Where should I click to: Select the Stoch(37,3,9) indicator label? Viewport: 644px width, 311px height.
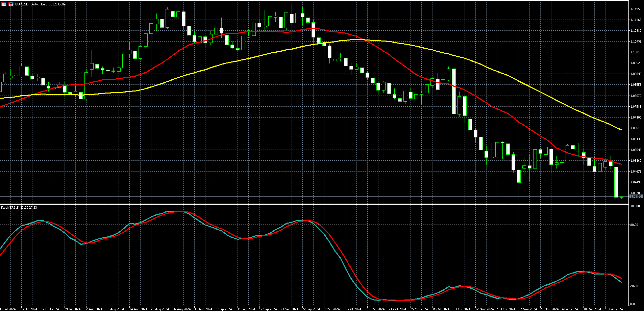19,207
